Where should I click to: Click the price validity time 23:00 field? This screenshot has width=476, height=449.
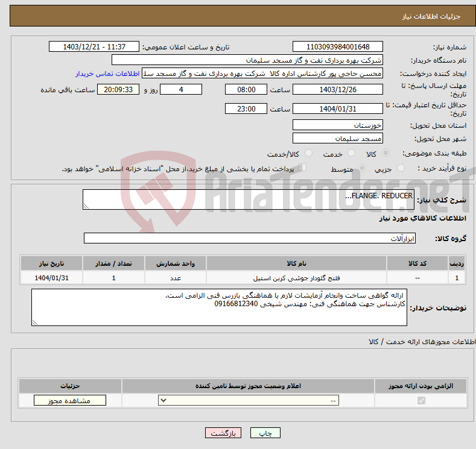click(x=246, y=108)
